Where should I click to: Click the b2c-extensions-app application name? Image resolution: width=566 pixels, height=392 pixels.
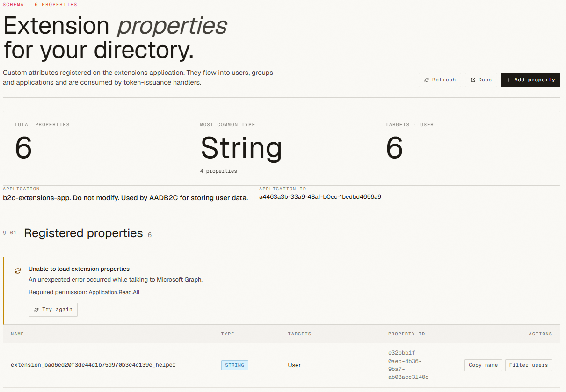click(x=125, y=198)
